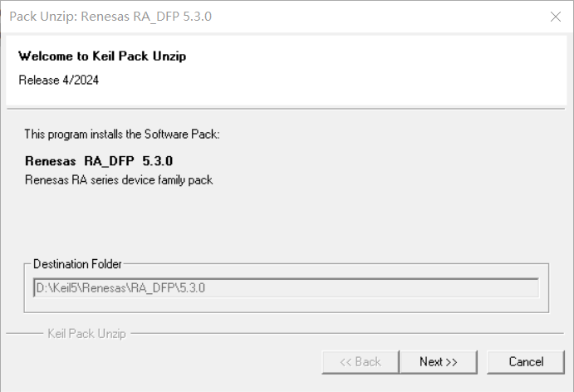Screen dimensions: 574x392
Task: Click the Pack Unzip title bar text
Action: (110, 17)
